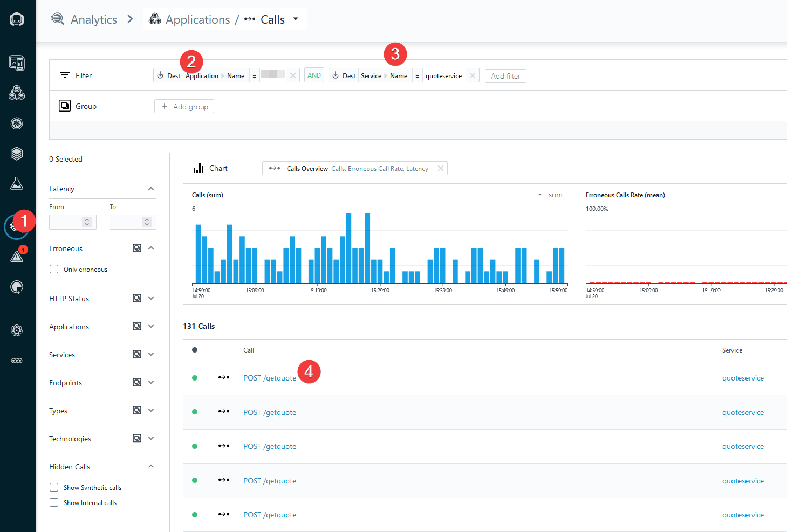
Task: Click the Group icon
Action: (65, 106)
